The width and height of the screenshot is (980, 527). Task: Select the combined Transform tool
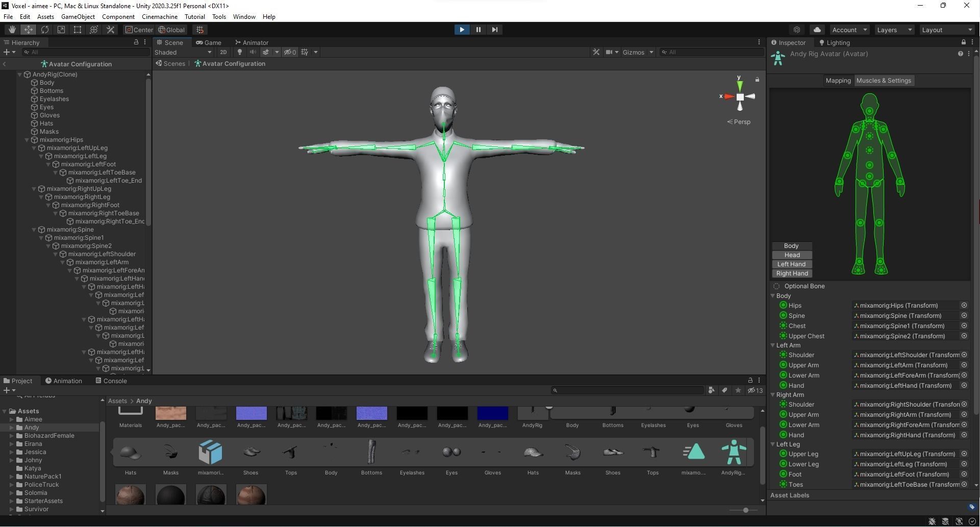pyautogui.click(x=94, y=30)
